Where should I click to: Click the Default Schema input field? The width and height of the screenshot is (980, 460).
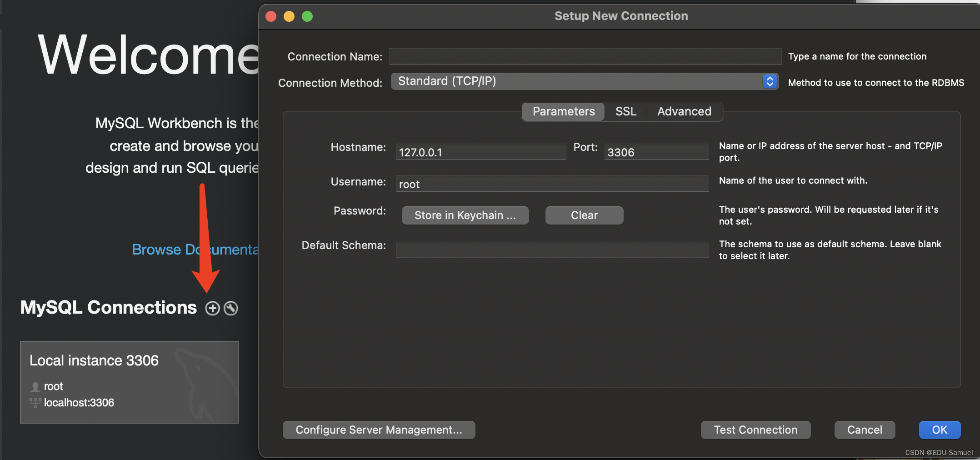click(552, 250)
